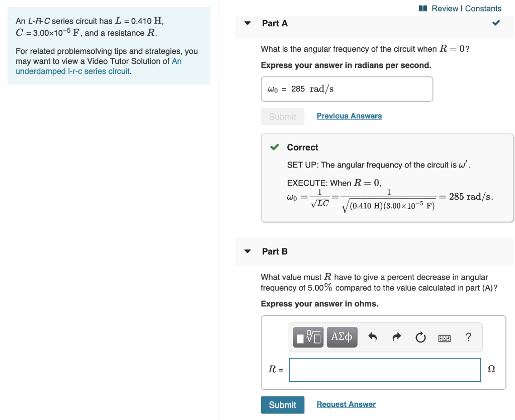
Task: Submit the Part B answer
Action: [x=283, y=405]
